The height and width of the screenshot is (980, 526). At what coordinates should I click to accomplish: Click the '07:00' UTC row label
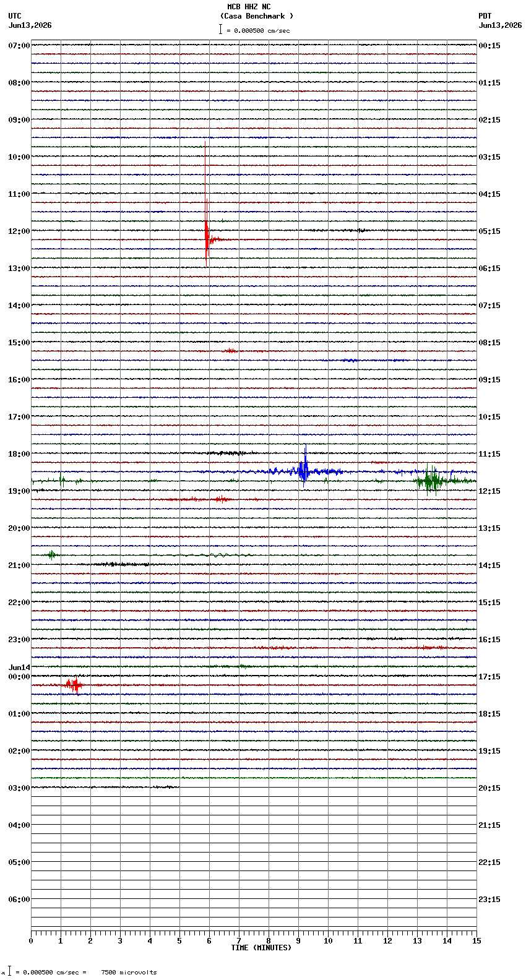click(x=19, y=46)
